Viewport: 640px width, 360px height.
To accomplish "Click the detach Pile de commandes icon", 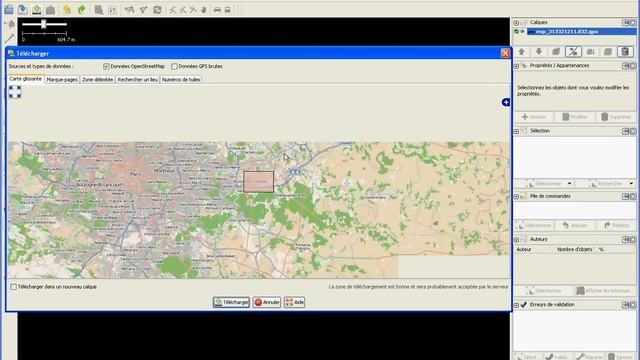I will click(625, 196).
